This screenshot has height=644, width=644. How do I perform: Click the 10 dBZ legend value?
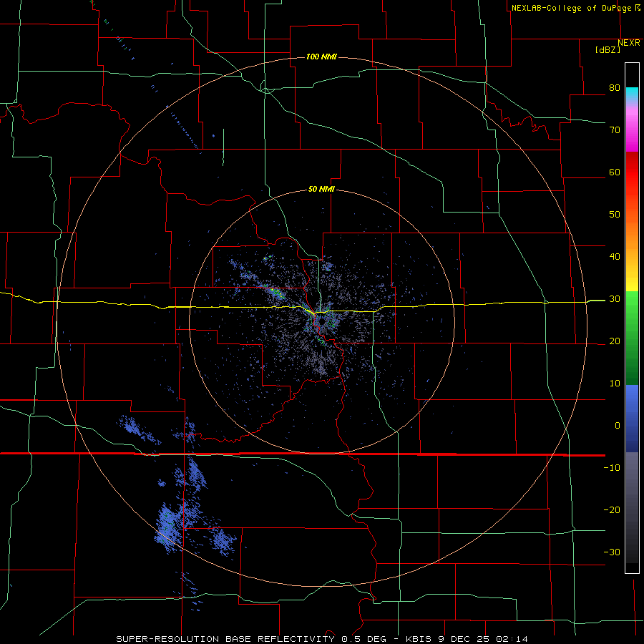click(x=615, y=384)
